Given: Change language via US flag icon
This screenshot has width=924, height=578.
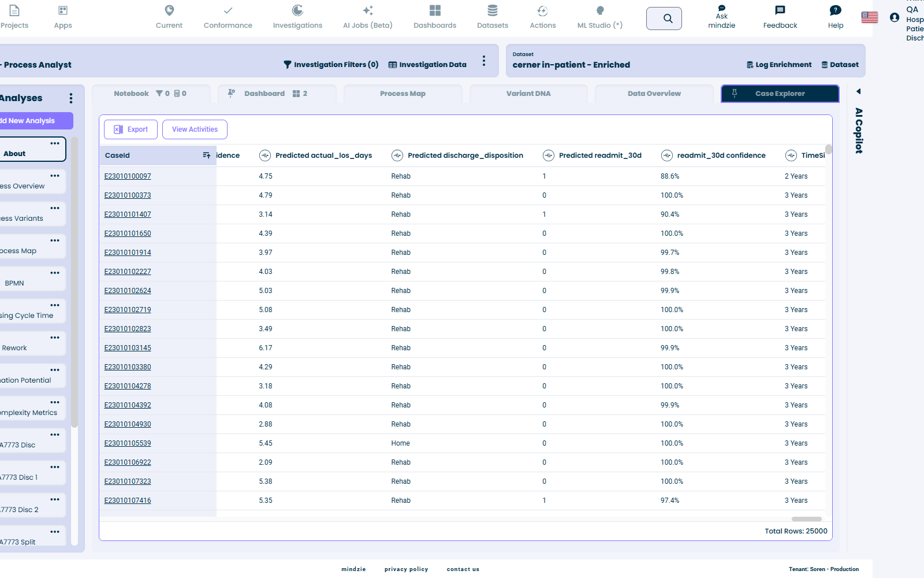Looking at the screenshot, I should coord(870,17).
